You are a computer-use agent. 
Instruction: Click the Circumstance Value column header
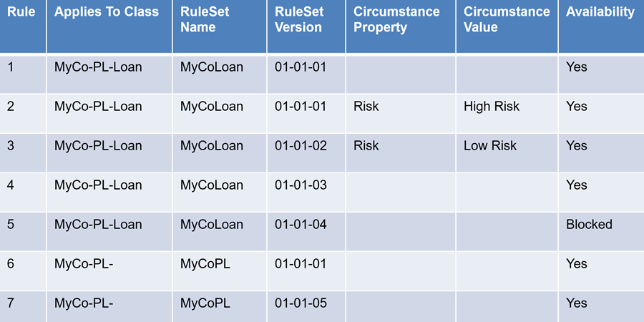[x=507, y=20]
